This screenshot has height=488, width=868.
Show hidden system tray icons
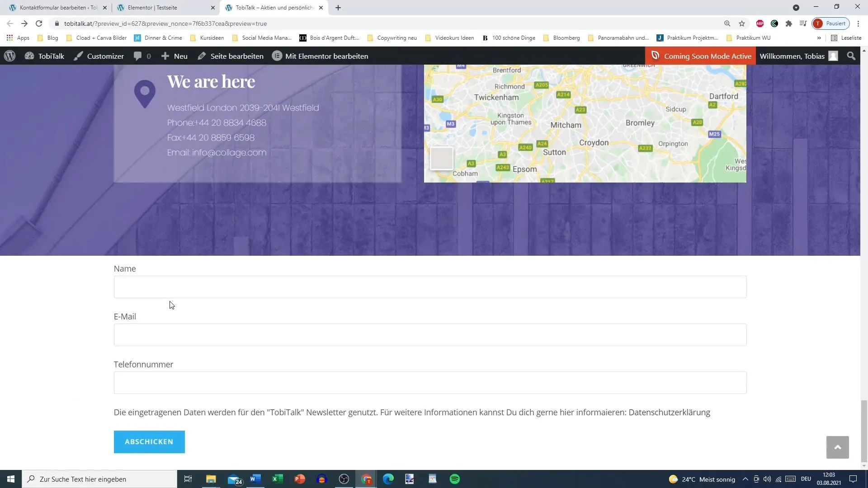pos(745,479)
